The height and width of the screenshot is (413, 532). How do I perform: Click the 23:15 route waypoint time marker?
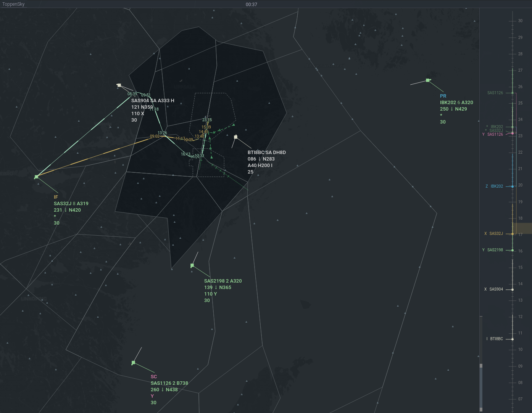pyautogui.click(x=207, y=120)
